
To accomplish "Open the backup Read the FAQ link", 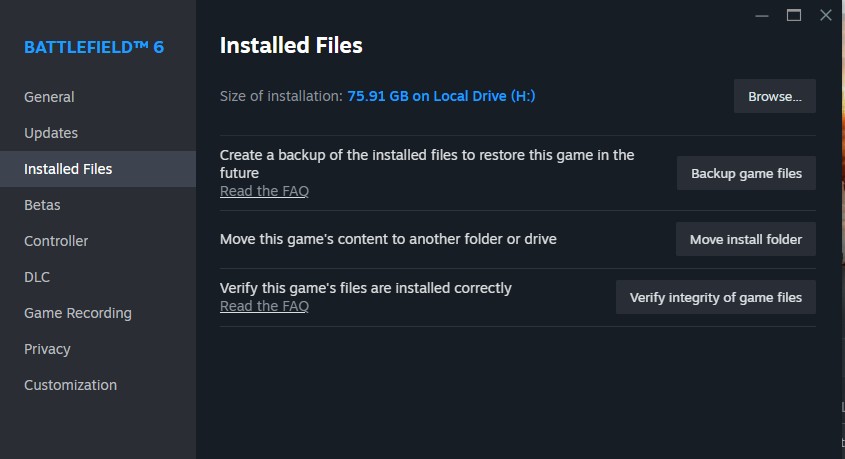I will (x=264, y=191).
